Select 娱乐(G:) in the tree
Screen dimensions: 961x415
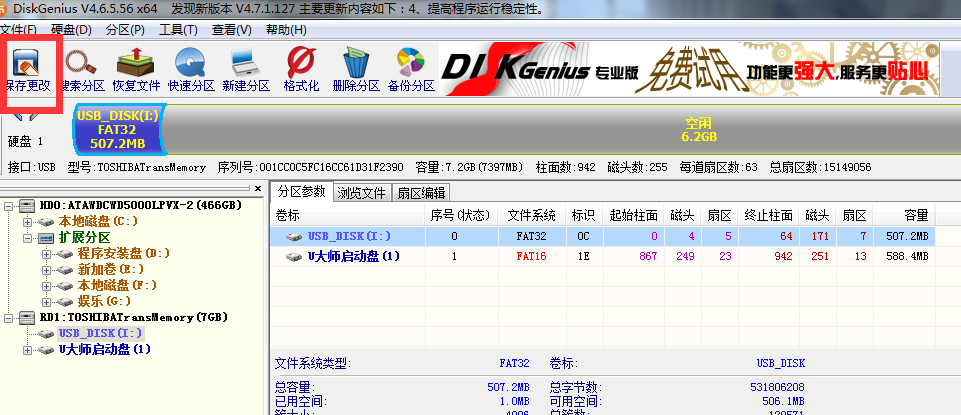click(104, 301)
